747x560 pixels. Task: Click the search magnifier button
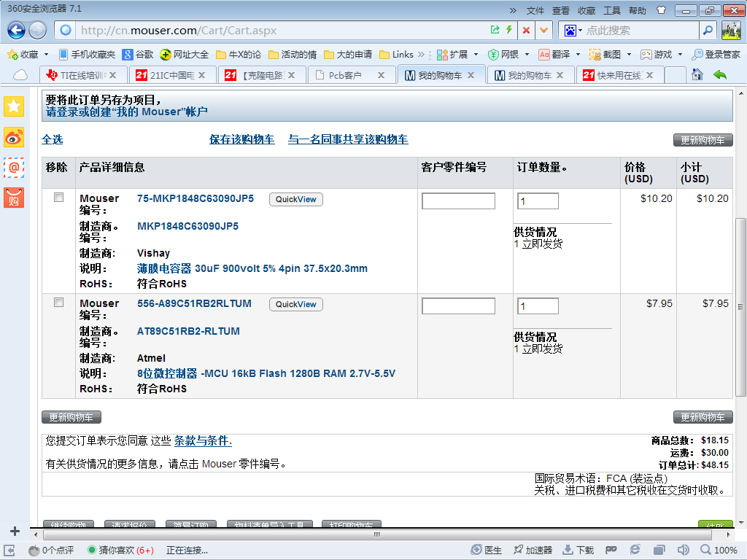708,31
